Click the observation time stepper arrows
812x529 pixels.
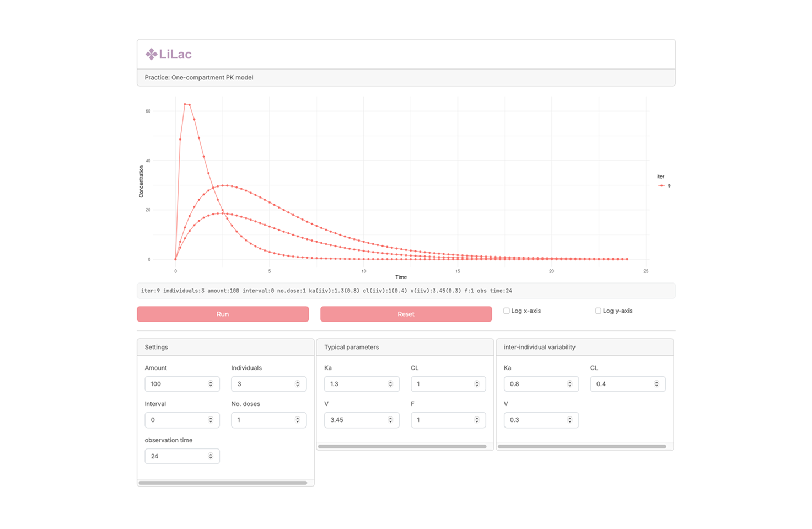(x=211, y=456)
